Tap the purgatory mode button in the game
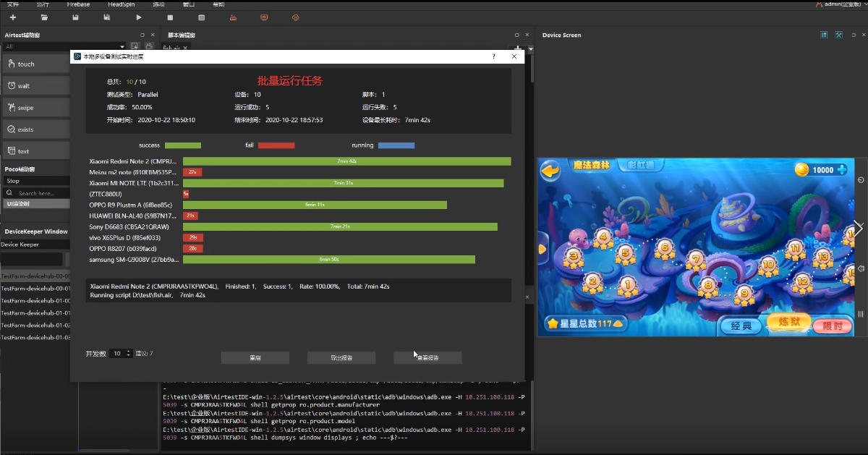Viewport: 868px width, 455px height. coord(788,323)
